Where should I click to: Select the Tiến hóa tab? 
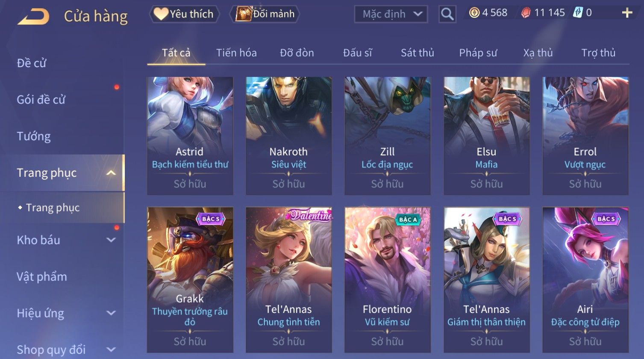click(x=236, y=53)
